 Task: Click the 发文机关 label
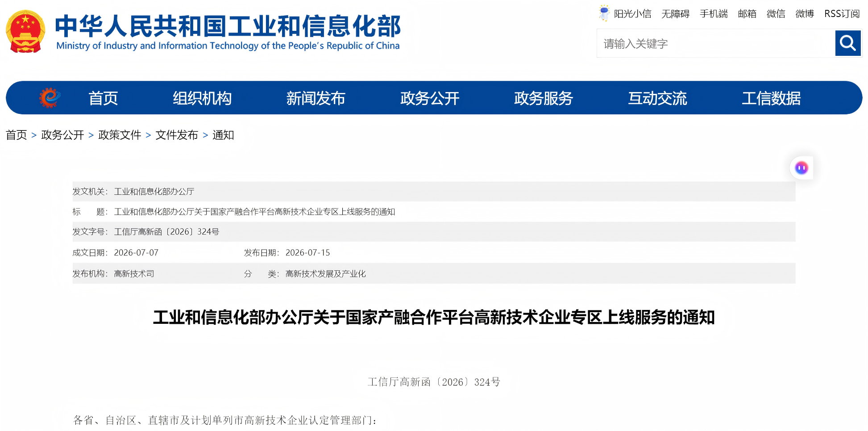pyautogui.click(x=90, y=192)
